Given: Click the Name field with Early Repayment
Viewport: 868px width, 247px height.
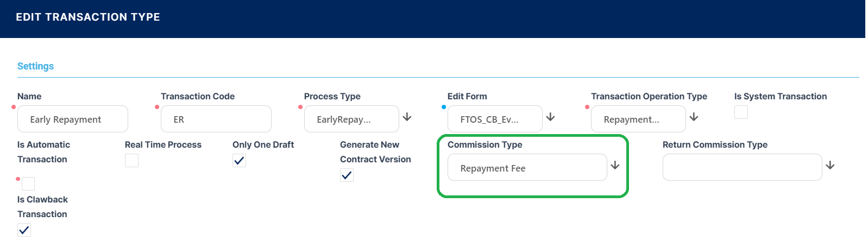Looking at the screenshot, I should 73,119.
